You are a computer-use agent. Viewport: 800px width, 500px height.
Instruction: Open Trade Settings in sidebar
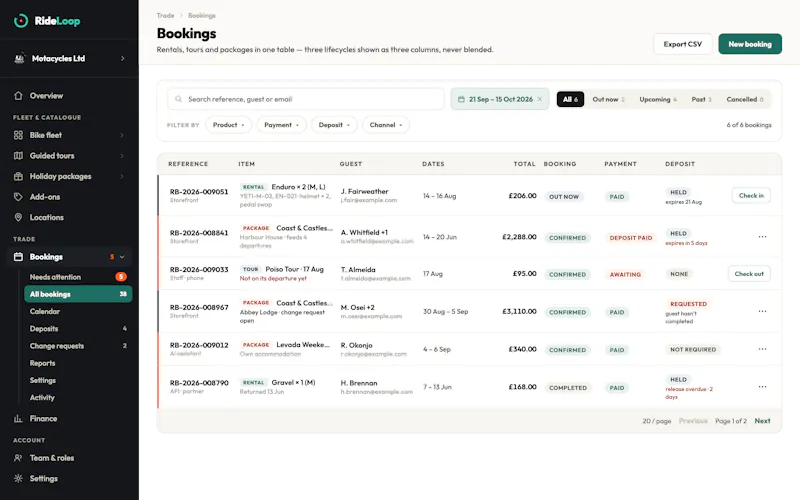pos(78,380)
